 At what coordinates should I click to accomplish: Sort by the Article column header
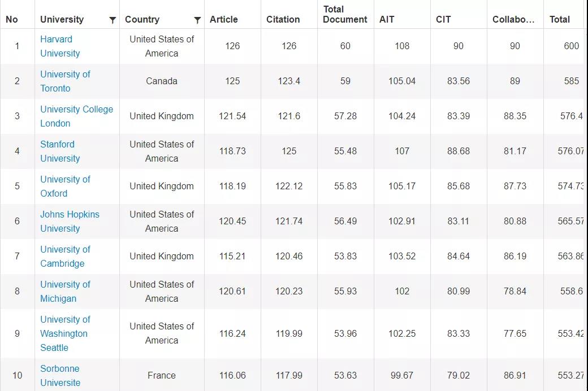pyautogui.click(x=223, y=20)
